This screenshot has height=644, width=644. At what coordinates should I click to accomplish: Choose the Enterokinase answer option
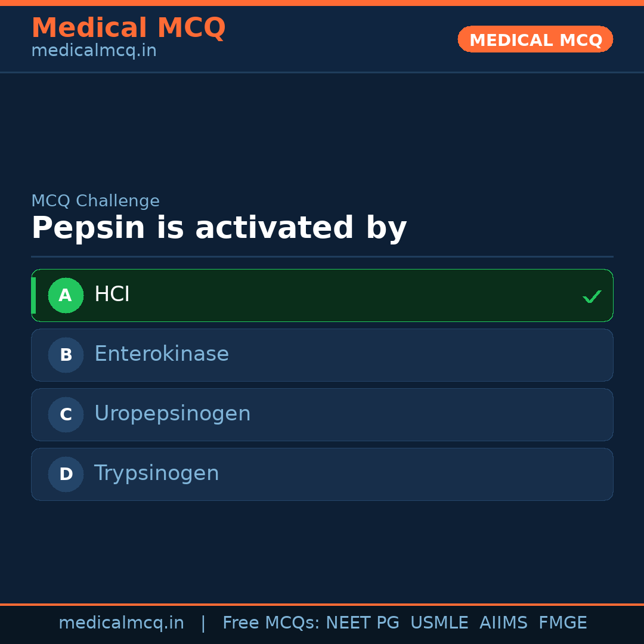coord(162,354)
